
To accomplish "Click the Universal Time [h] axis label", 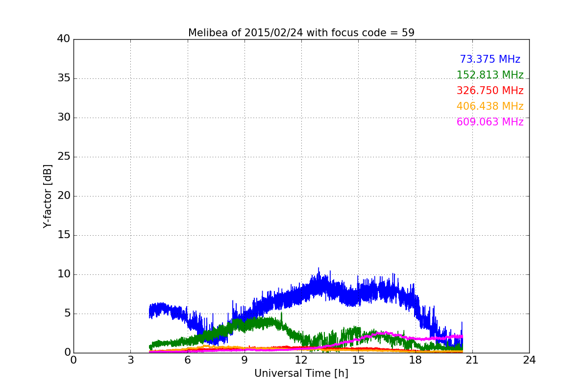I will coord(301,373).
